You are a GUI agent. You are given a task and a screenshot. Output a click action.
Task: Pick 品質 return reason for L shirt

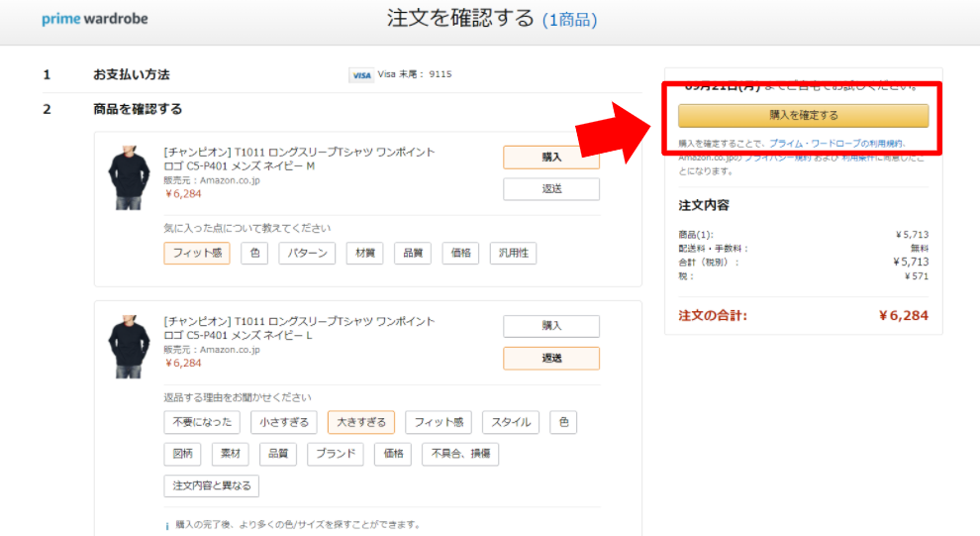pyautogui.click(x=278, y=454)
